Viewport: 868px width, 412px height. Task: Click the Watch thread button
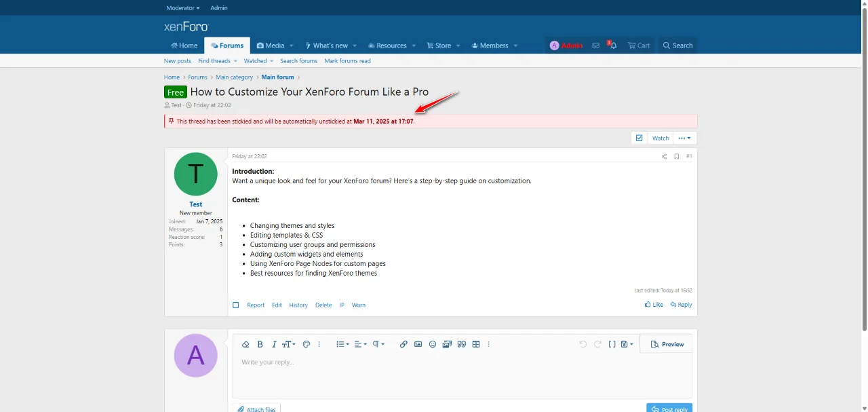pos(660,138)
